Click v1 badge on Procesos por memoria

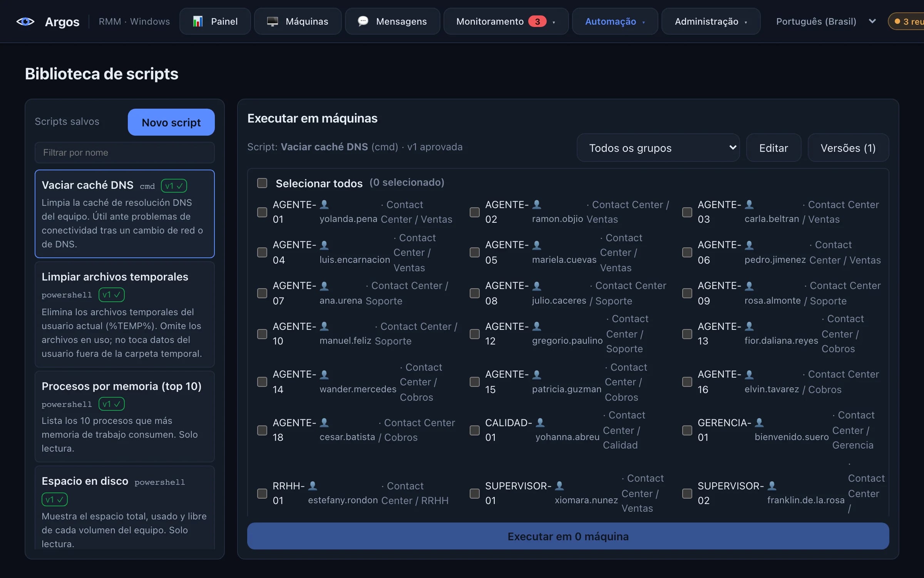coord(112,404)
